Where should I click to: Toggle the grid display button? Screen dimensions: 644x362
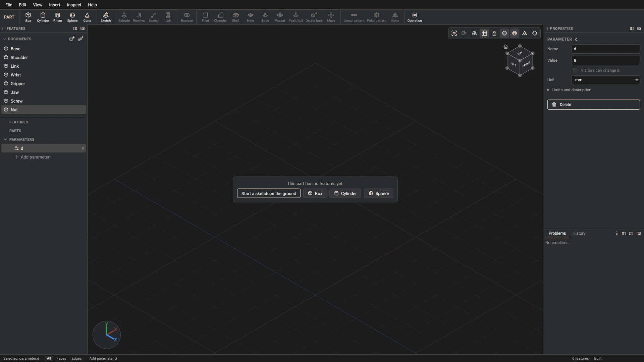pyautogui.click(x=484, y=33)
